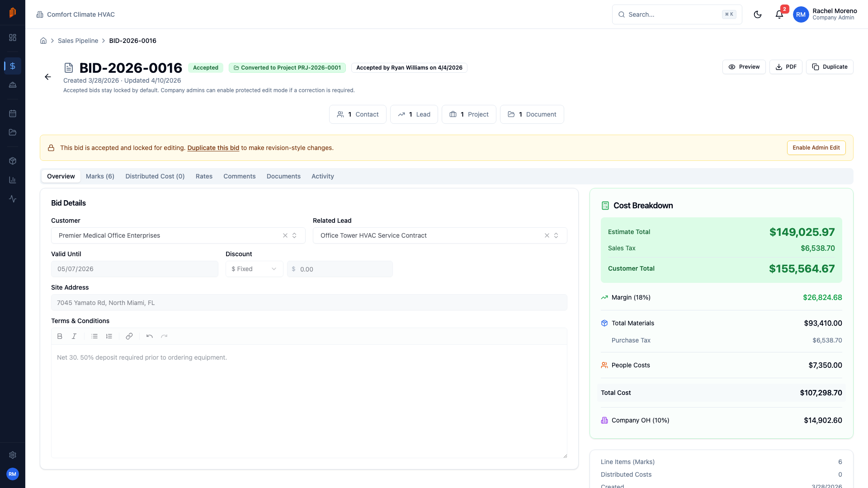
Task: Switch to the Marks tab
Action: tap(100, 176)
